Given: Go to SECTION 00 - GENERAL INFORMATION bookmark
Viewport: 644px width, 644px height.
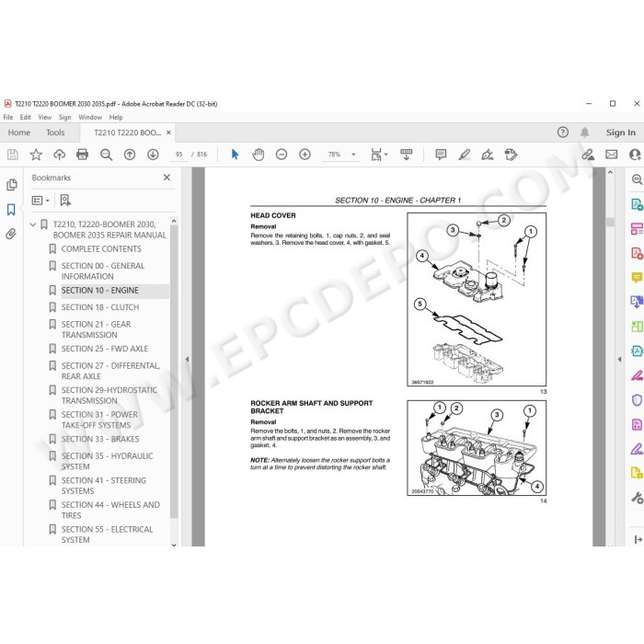Looking at the screenshot, I should pyautogui.click(x=103, y=271).
